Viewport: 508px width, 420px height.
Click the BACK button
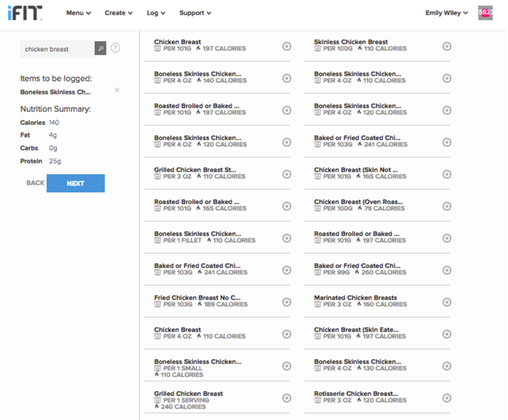click(35, 183)
